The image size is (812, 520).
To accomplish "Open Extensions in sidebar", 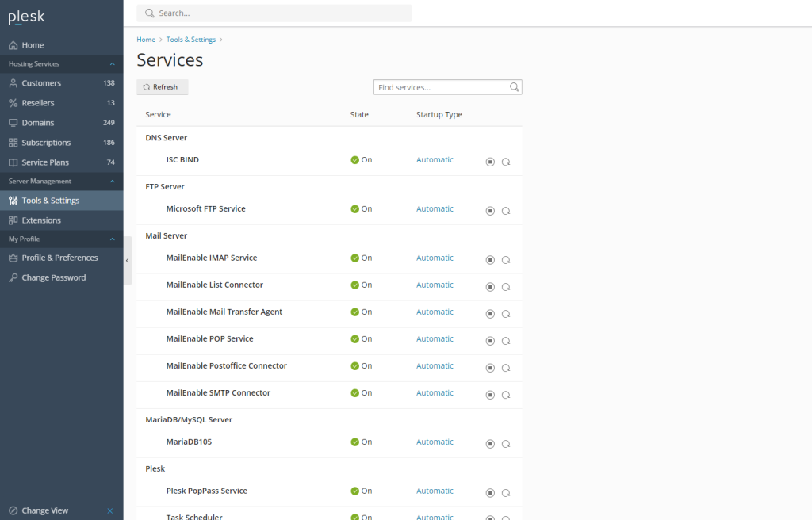I will click(62, 220).
